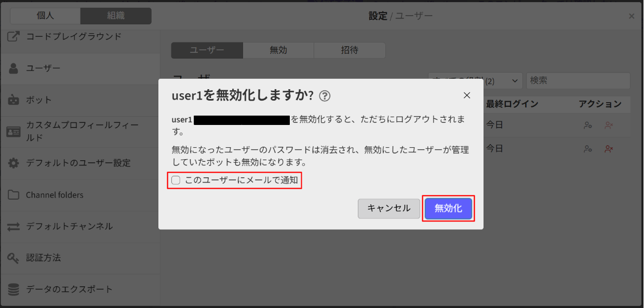
Task: Click the デフォルトのユーザー設定 gear icon
Action: 12,163
